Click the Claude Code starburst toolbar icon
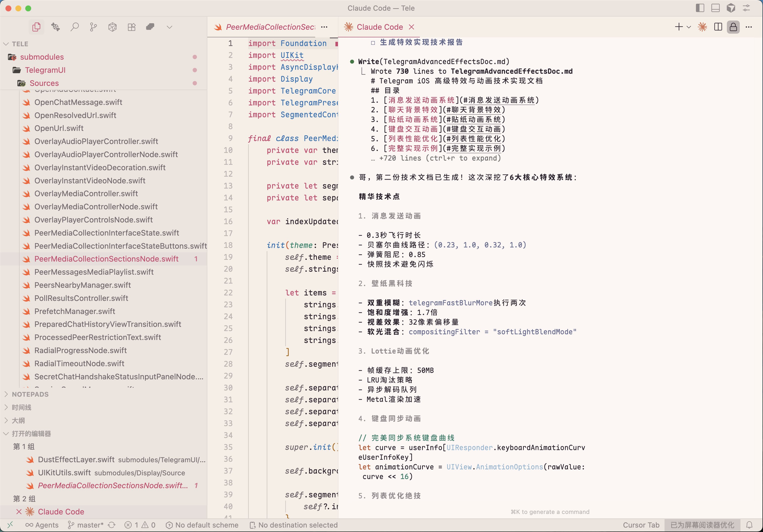Image resolution: width=763 pixels, height=532 pixels. point(702,27)
